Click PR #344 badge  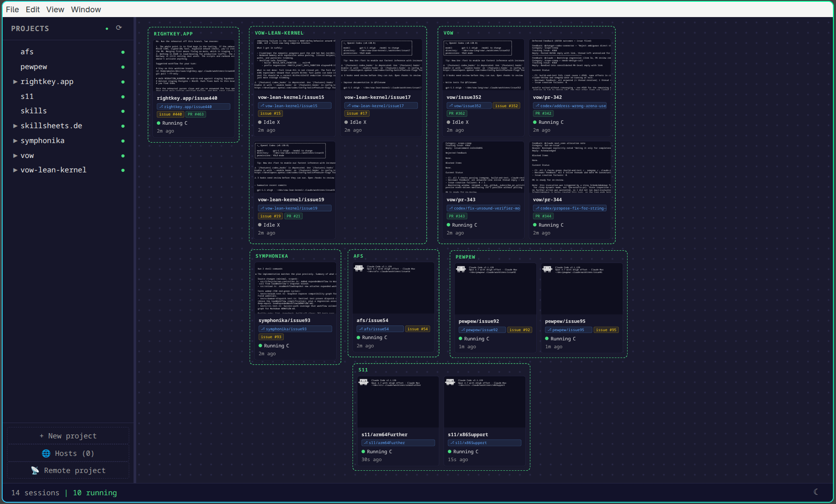click(543, 216)
